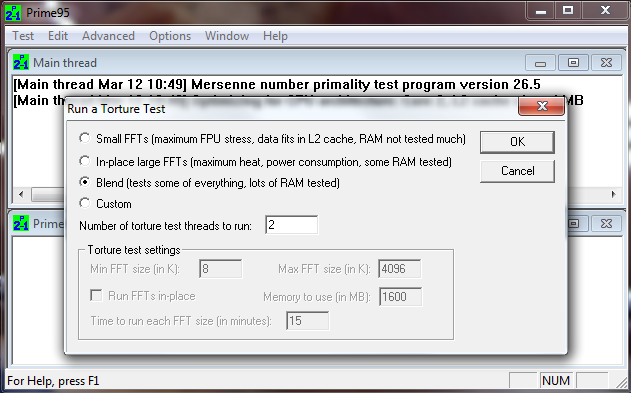Confirm torture test with OK button

point(517,142)
